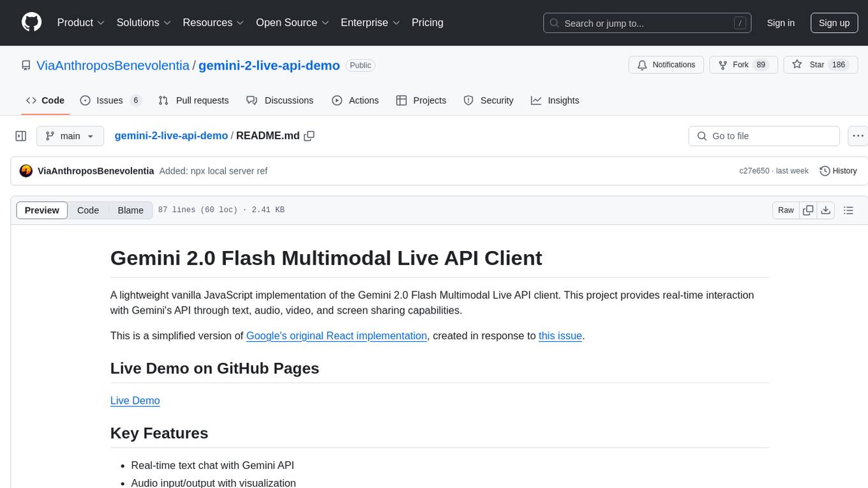Open the Projects tab
868x488 pixels.
pyautogui.click(x=421, y=100)
